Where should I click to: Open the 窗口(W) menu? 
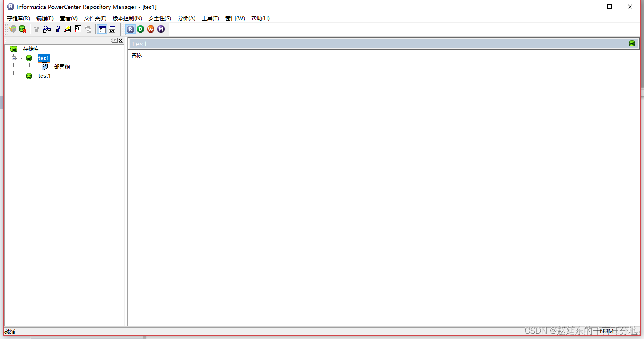tap(235, 18)
